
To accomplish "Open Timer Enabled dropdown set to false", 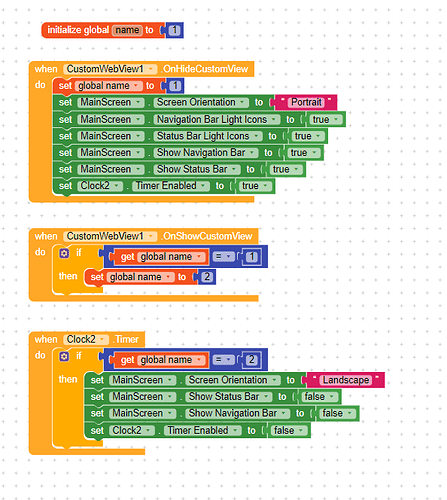I will tap(203, 430).
